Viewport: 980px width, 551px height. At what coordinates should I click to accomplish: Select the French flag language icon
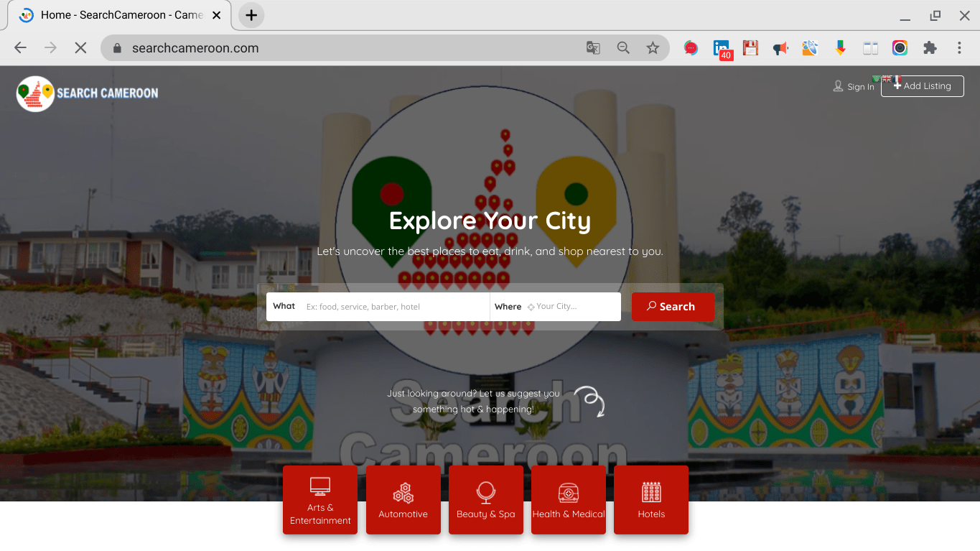897,78
